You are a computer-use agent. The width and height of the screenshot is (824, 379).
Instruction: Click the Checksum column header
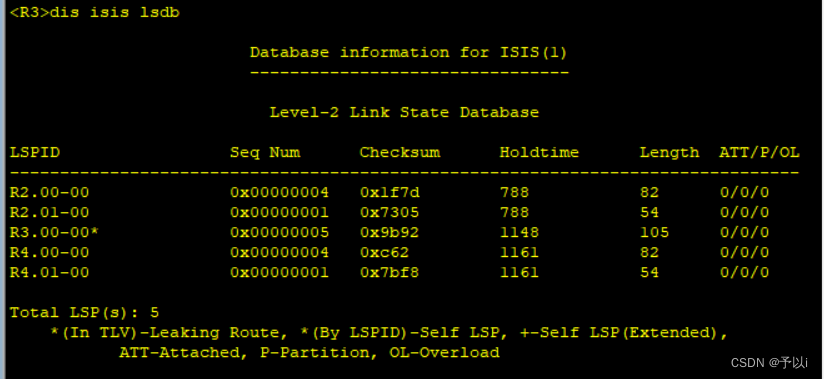coord(399,152)
